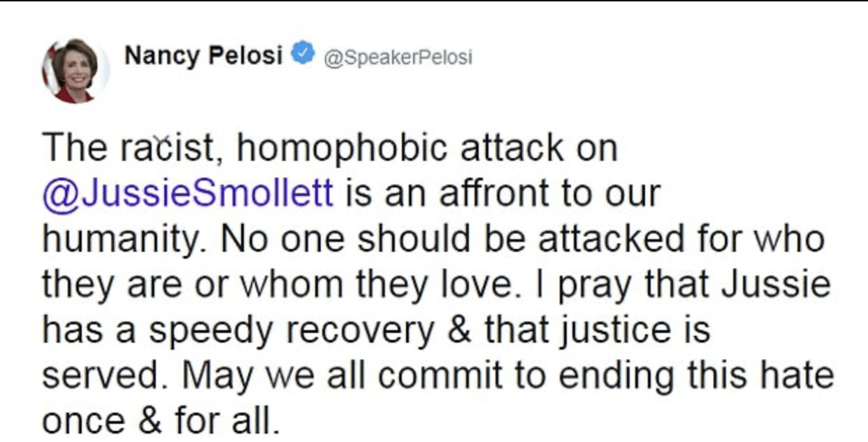Open the Nancy Pelosi display name link
This screenshot has width=868, height=442.
(203, 55)
